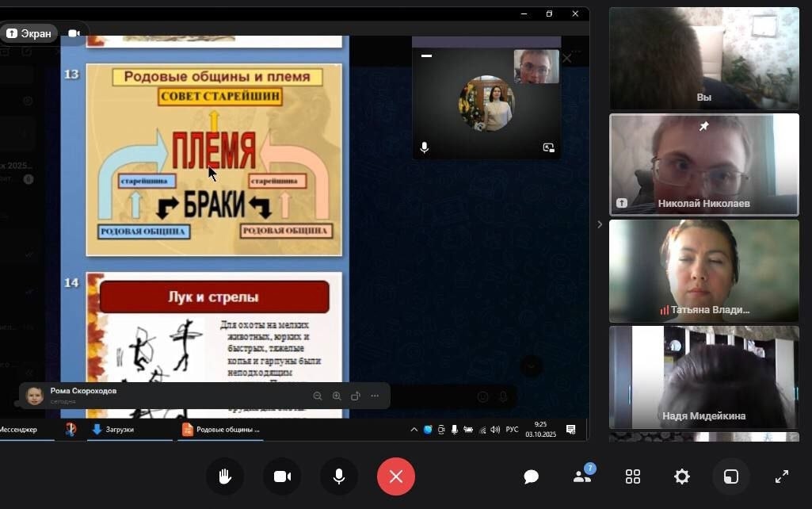Raise hand in the call
Image resolution: width=812 pixels, height=509 pixels.
point(225,476)
